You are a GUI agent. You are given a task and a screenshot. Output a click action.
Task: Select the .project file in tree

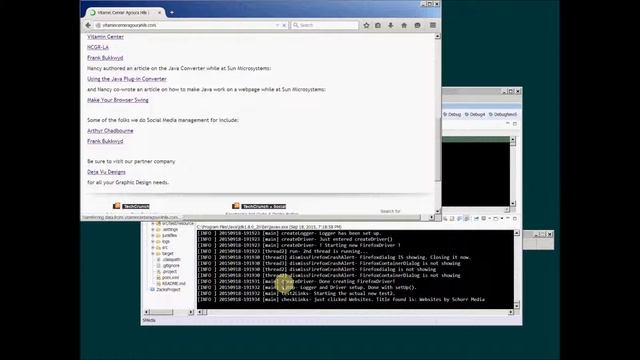[x=169, y=271]
